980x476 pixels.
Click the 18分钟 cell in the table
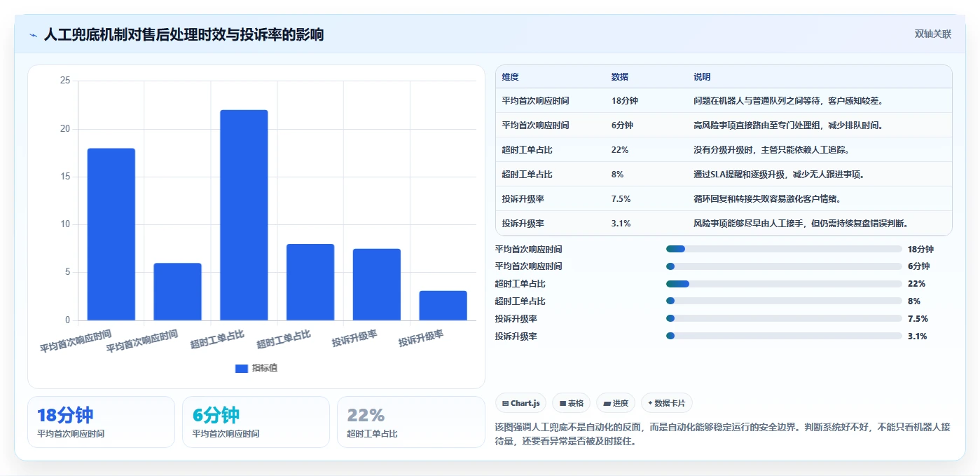[x=625, y=101]
